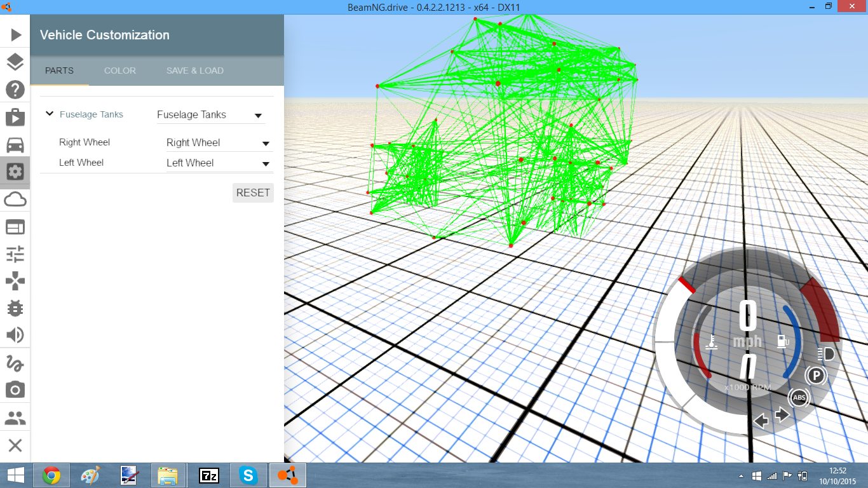Click the Vehicle Customization panel title

pos(105,35)
